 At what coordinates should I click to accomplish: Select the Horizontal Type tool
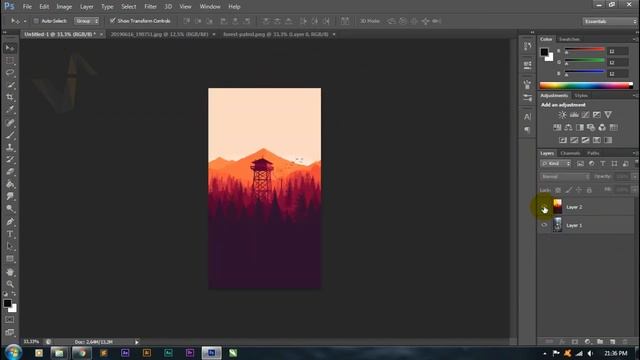(10, 234)
